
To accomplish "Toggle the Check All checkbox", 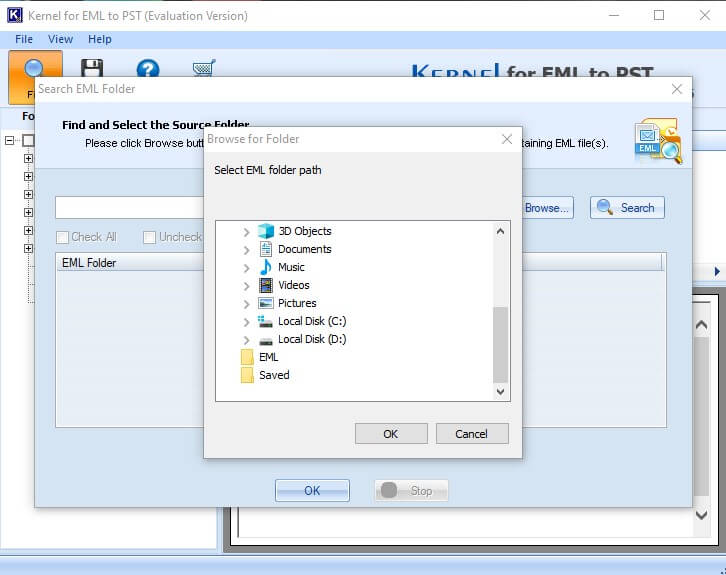I will tap(62, 238).
